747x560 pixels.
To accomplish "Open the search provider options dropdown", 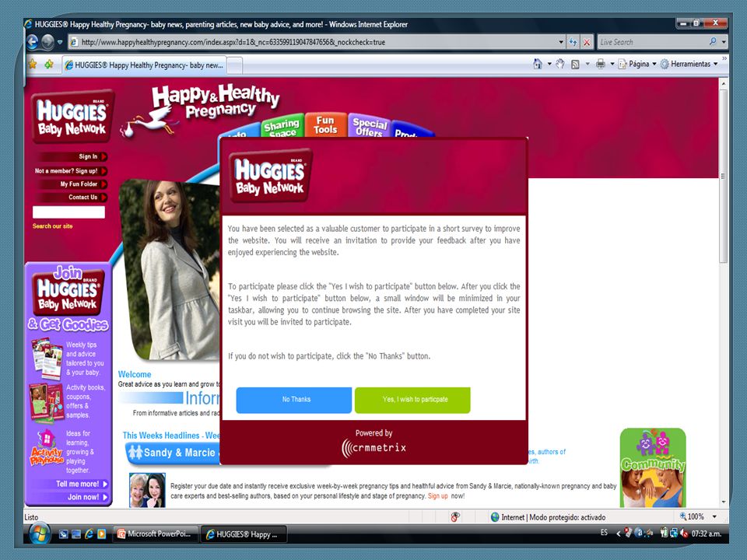I will tap(724, 42).
